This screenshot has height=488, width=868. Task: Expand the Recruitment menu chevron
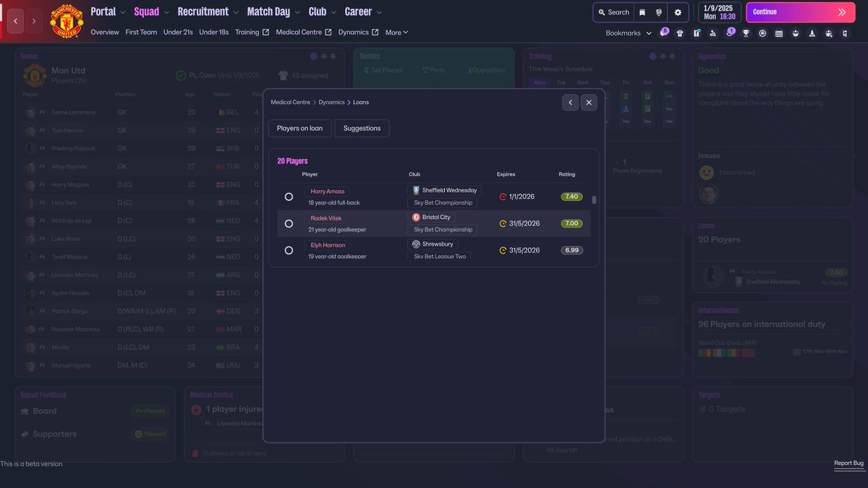pyautogui.click(x=236, y=12)
